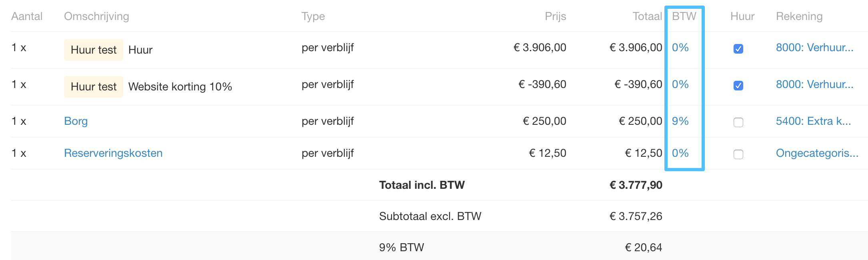Viewport: 868px width, 260px height.
Task: Open the Reserveringskosten link
Action: pyautogui.click(x=113, y=153)
